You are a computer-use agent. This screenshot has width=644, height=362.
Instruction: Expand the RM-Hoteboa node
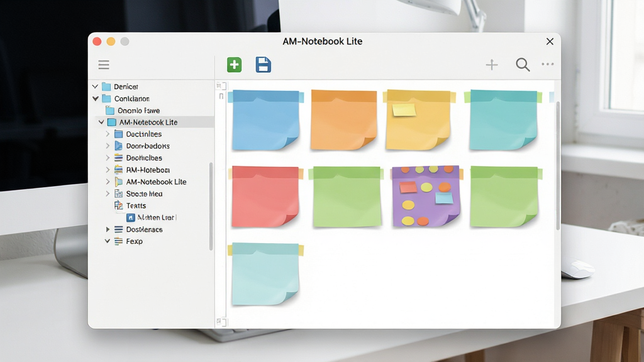point(108,170)
